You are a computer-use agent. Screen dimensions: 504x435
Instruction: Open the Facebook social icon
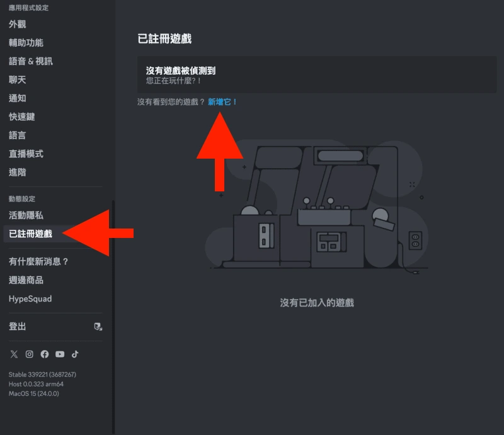(x=45, y=354)
